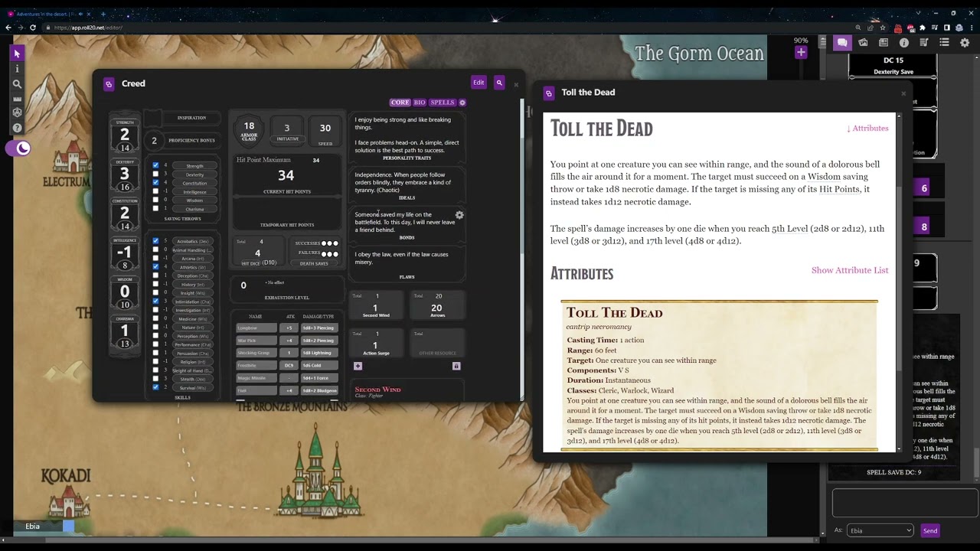
Task: Click the first death save failure circle
Action: tap(325, 253)
